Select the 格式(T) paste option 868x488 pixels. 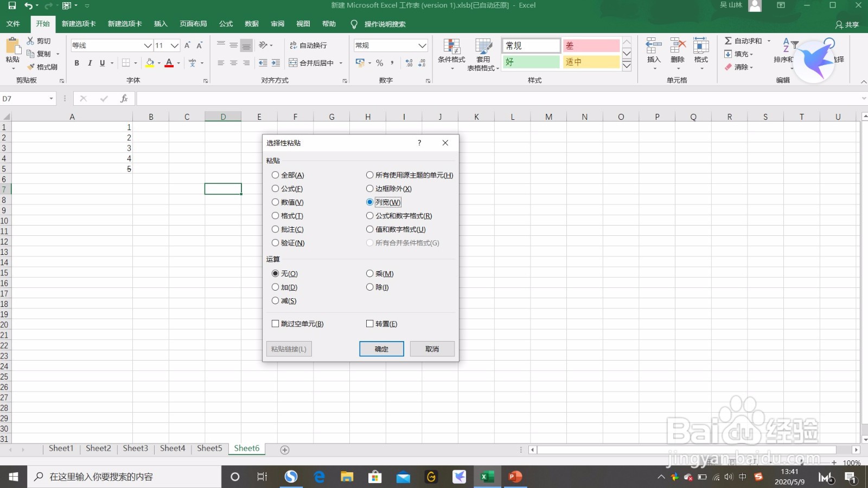click(x=288, y=216)
